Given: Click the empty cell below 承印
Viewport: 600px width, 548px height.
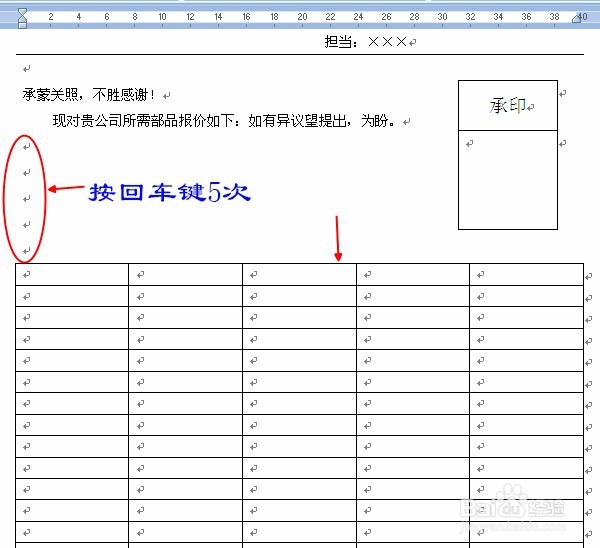Looking at the screenshot, I should tap(508, 180).
